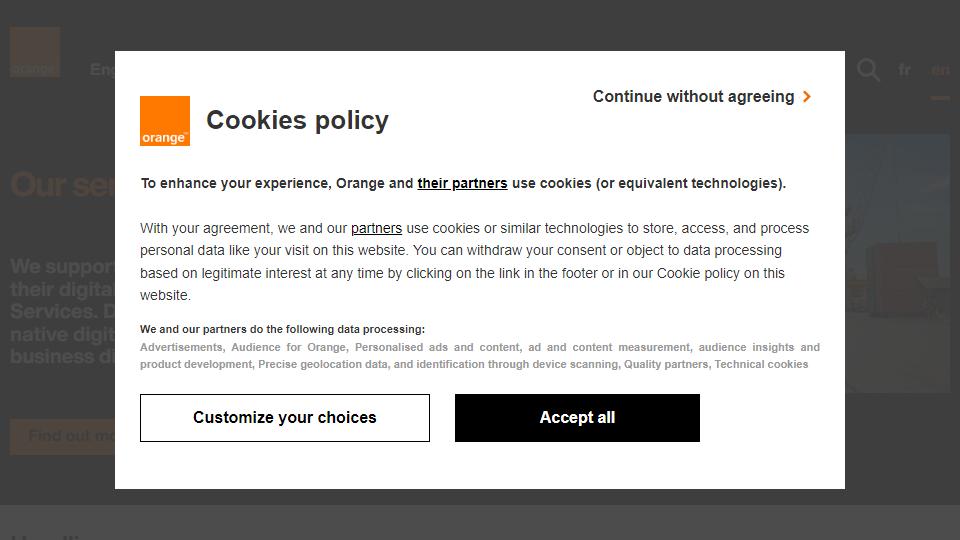Click the Cookies policy heading
The width and height of the screenshot is (960, 540).
click(298, 120)
